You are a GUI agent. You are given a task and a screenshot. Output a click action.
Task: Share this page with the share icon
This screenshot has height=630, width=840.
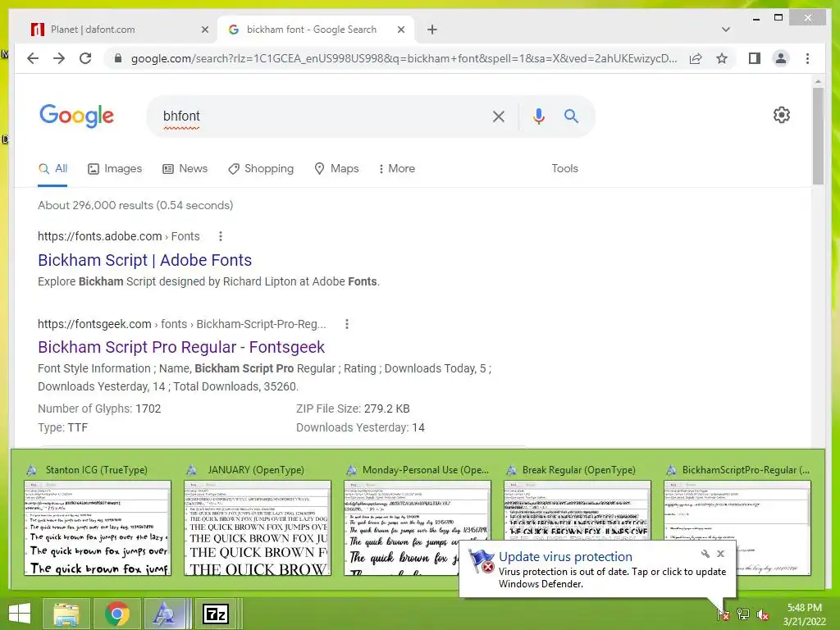696,58
